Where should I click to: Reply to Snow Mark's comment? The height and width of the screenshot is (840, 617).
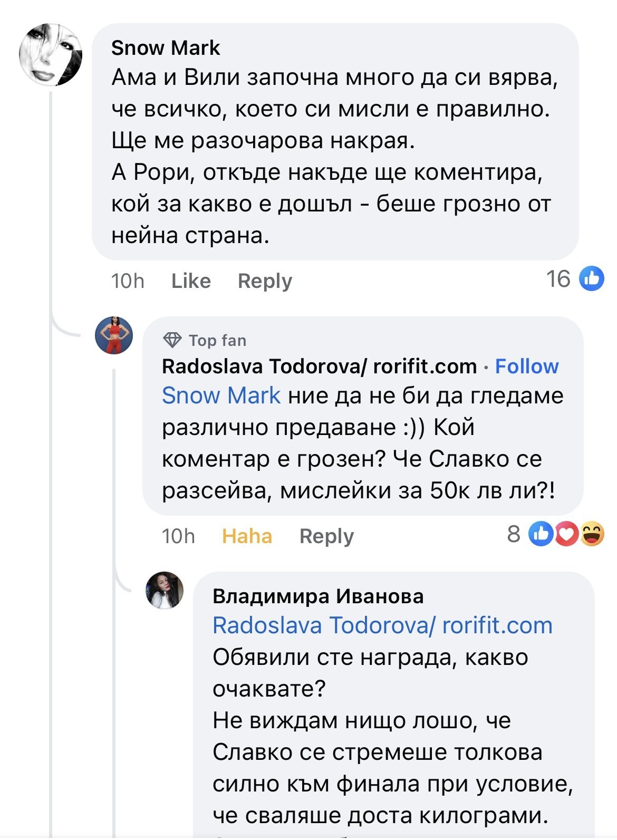pyautogui.click(x=265, y=281)
